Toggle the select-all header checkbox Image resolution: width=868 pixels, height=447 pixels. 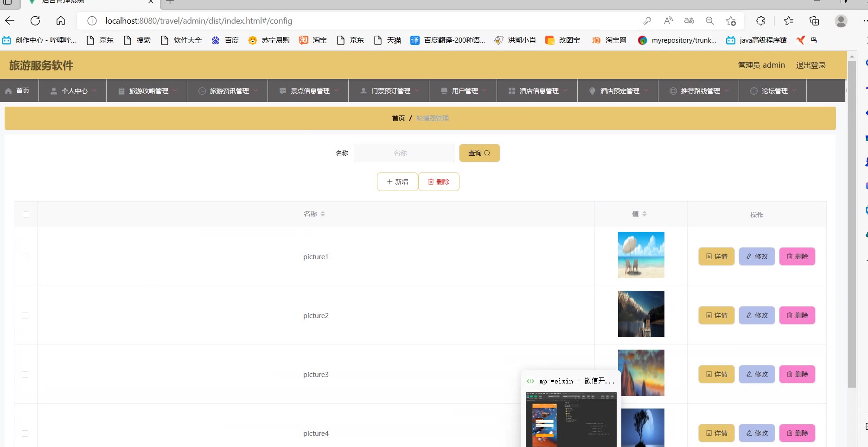pyautogui.click(x=26, y=215)
